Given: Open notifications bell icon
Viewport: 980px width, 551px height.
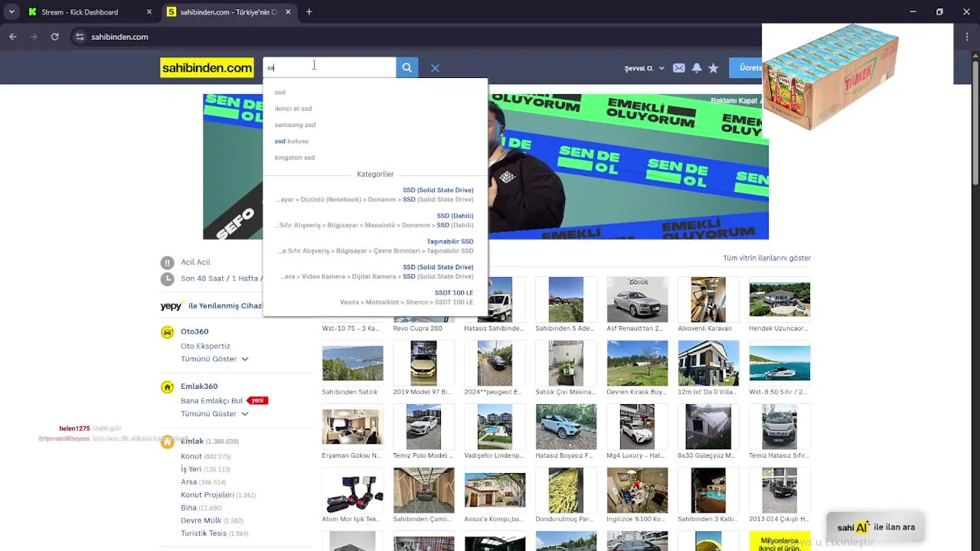Looking at the screenshot, I should tap(697, 68).
